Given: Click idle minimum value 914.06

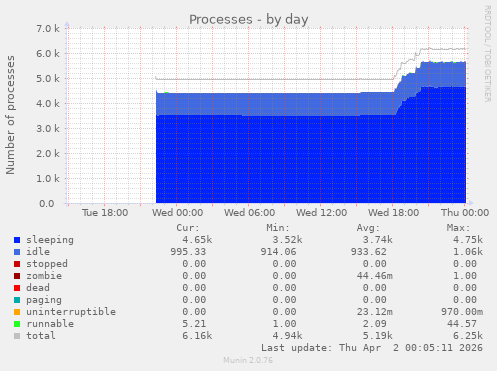Looking at the screenshot, I should click(x=278, y=252).
